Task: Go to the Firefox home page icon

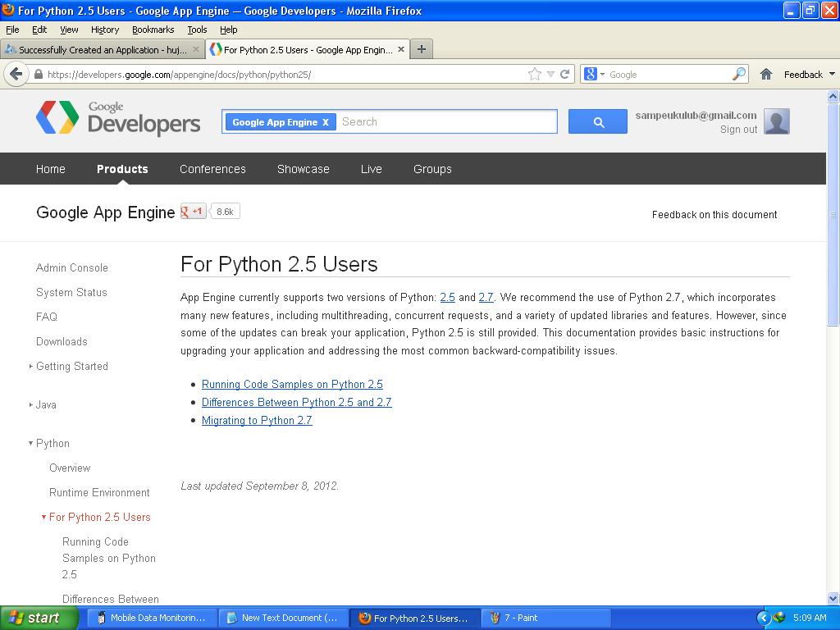Action: pos(766,74)
